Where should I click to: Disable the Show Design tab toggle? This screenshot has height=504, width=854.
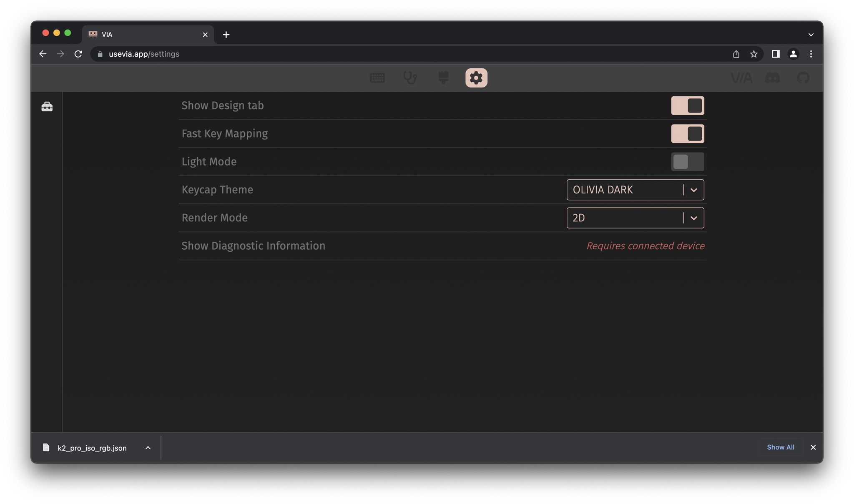coord(687,106)
